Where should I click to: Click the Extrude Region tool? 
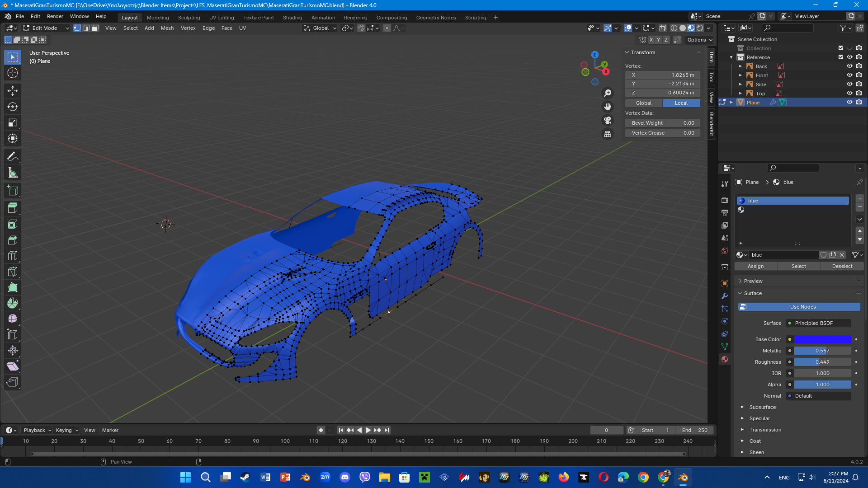click(x=13, y=208)
